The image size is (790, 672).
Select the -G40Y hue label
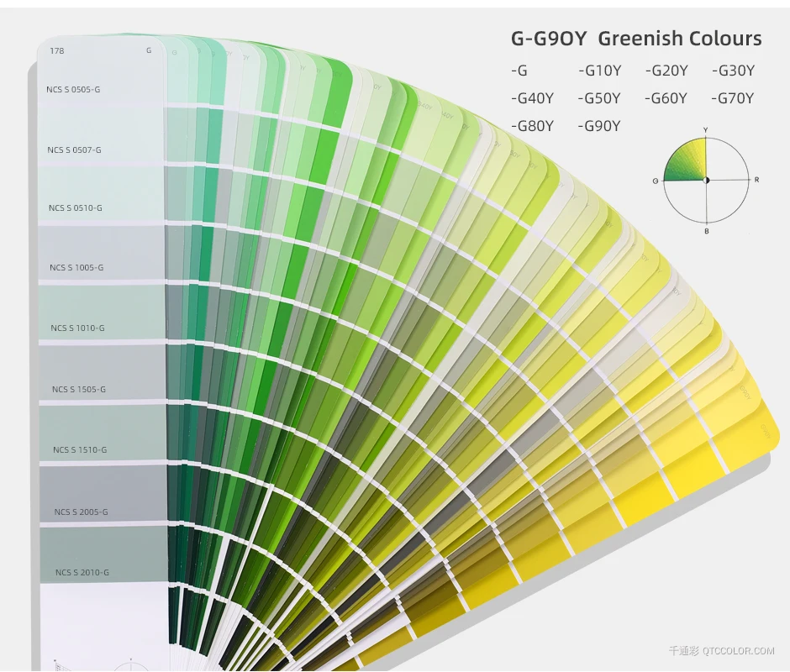(532, 98)
